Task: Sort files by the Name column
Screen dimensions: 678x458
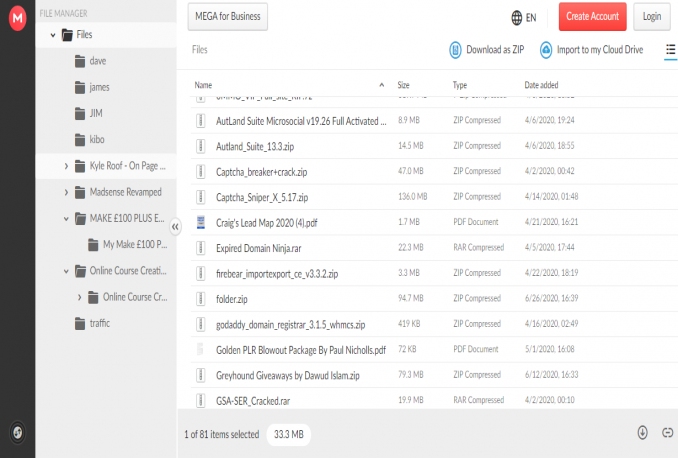Action: (x=204, y=85)
